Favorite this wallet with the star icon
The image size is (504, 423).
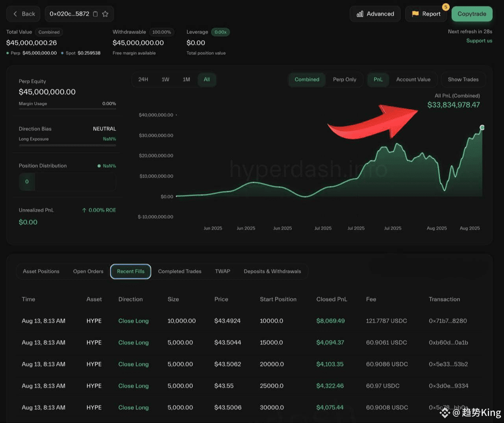click(105, 14)
